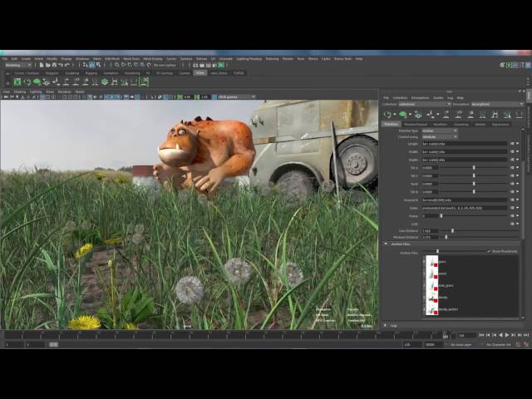Click the play forward button
Screen dimensions: 532x399
(507, 335)
